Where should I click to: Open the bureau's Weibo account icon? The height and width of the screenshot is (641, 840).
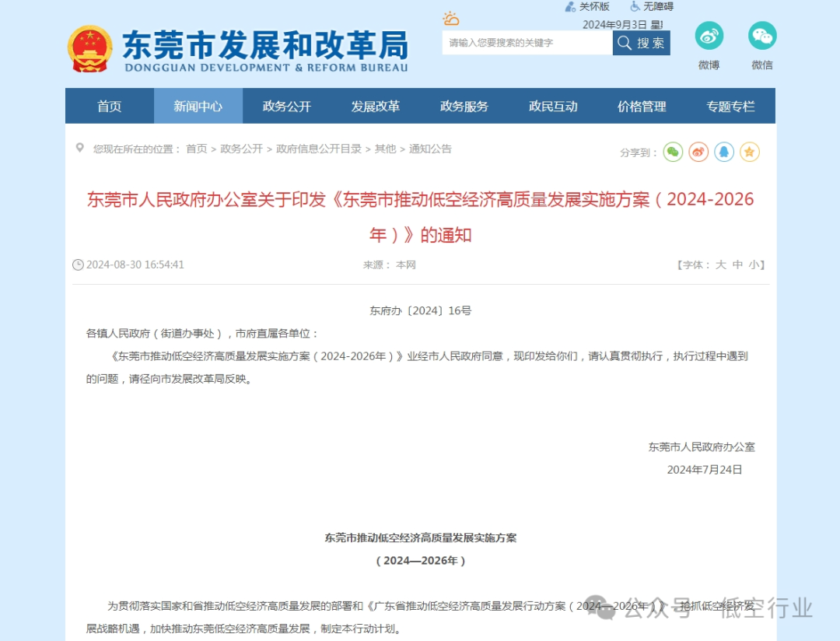point(709,36)
